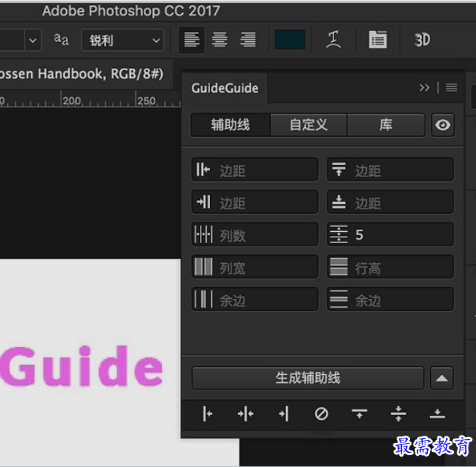476x467 pixels.
Task: Click the row gutter 余边 field
Action: (391, 300)
